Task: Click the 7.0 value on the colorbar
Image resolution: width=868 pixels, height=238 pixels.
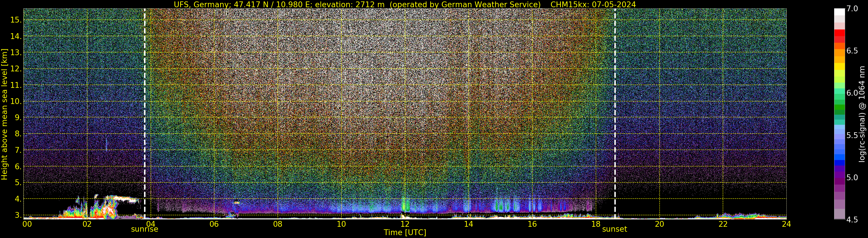Action: tap(852, 8)
